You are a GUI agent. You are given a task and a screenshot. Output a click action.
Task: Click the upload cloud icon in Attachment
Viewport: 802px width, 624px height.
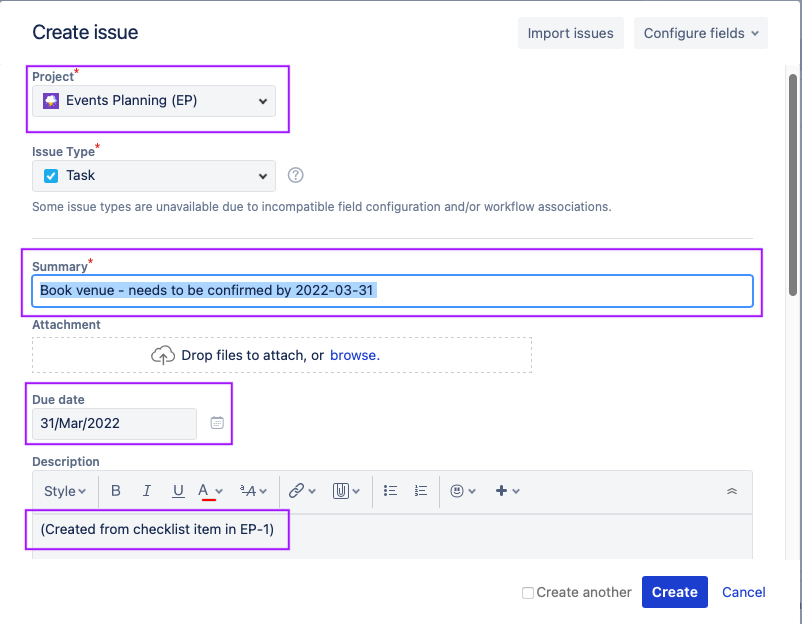pos(162,355)
